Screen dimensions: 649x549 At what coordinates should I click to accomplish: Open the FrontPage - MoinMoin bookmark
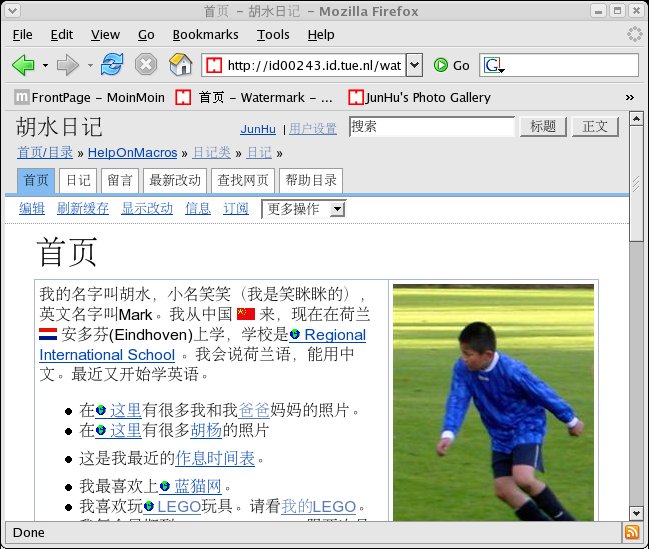pos(90,97)
